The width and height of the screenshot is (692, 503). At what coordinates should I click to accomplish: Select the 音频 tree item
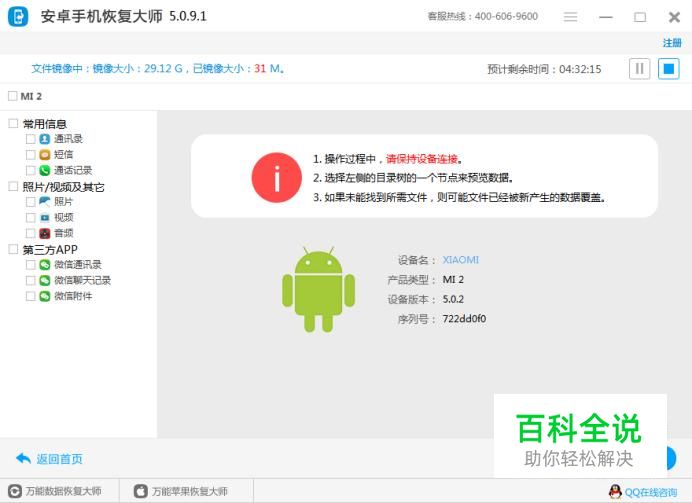pos(64,233)
